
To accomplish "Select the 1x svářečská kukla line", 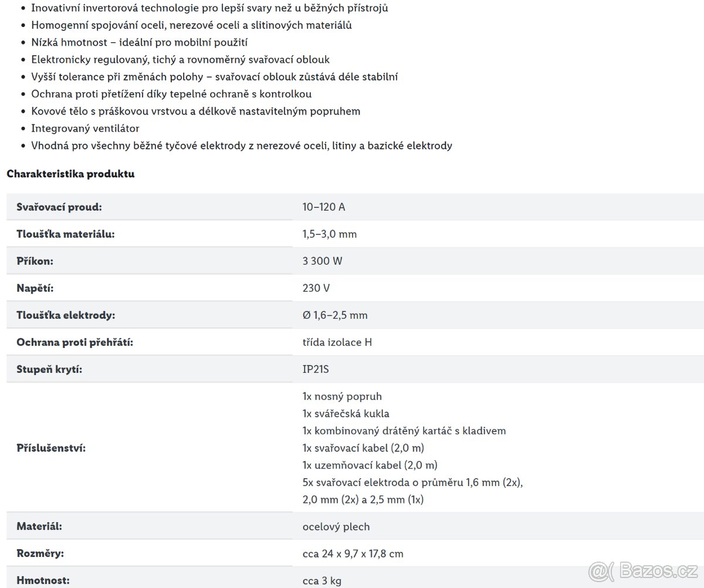I will (x=346, y=414).
